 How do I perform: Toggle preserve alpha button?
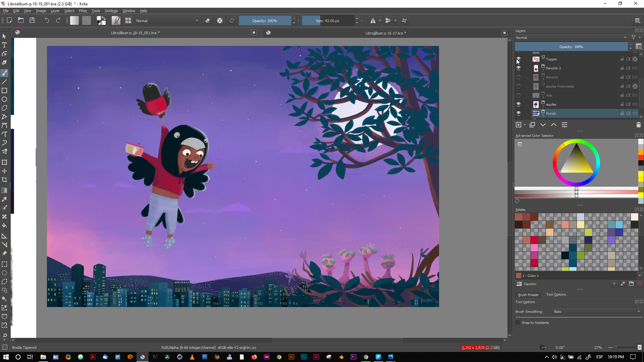click(x=220, y=20)
